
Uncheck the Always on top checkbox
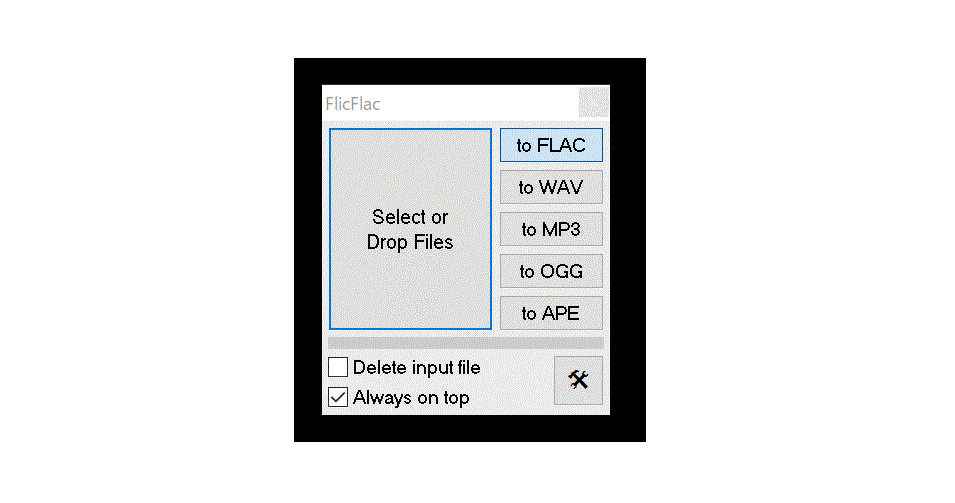tap(338, 397)
